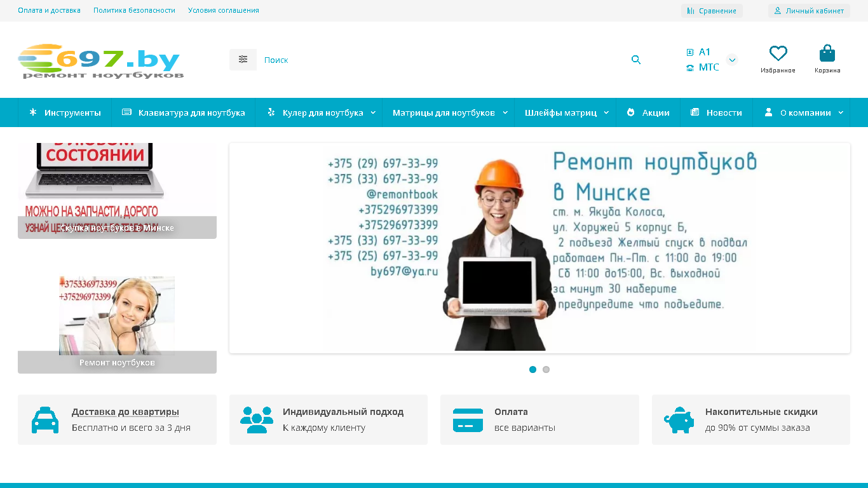Open Ремонт ноутбуков banner
Image resolution: width=868 pixels, height=488 pixels.
(x=117, y=325)
